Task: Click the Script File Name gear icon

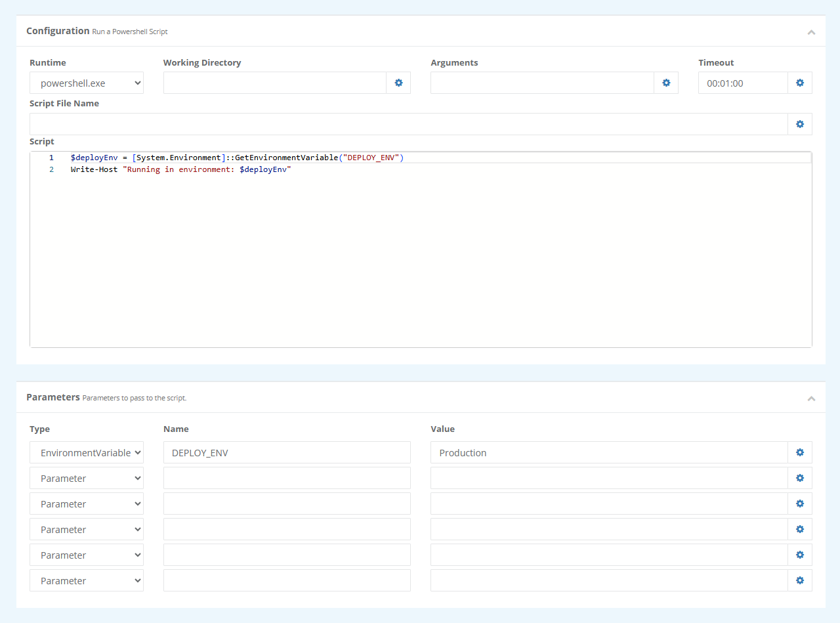Action: click(x=800, y=124)
